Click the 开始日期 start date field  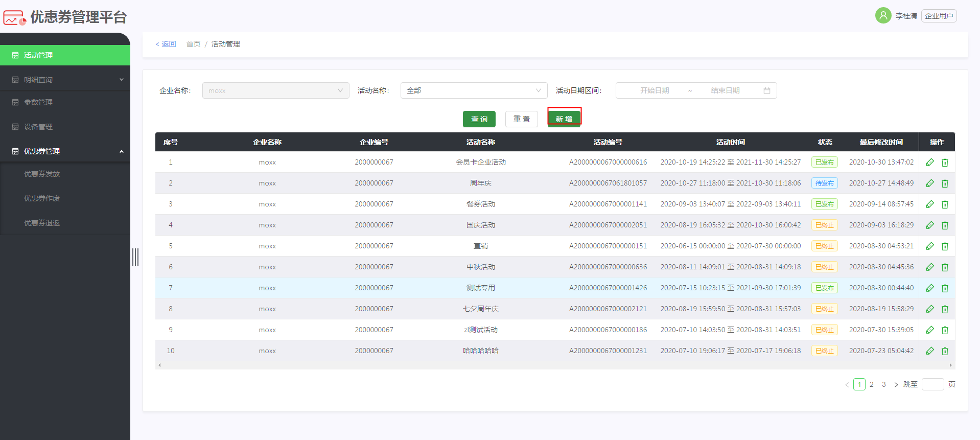[655, 90]
